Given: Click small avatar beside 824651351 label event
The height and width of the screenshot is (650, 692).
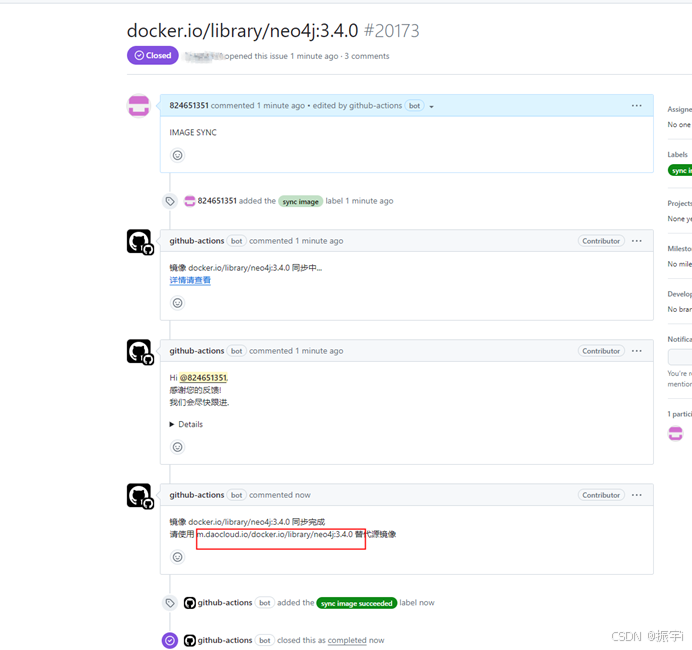Looking at the screenshot, I should click(x=190, y=201).
